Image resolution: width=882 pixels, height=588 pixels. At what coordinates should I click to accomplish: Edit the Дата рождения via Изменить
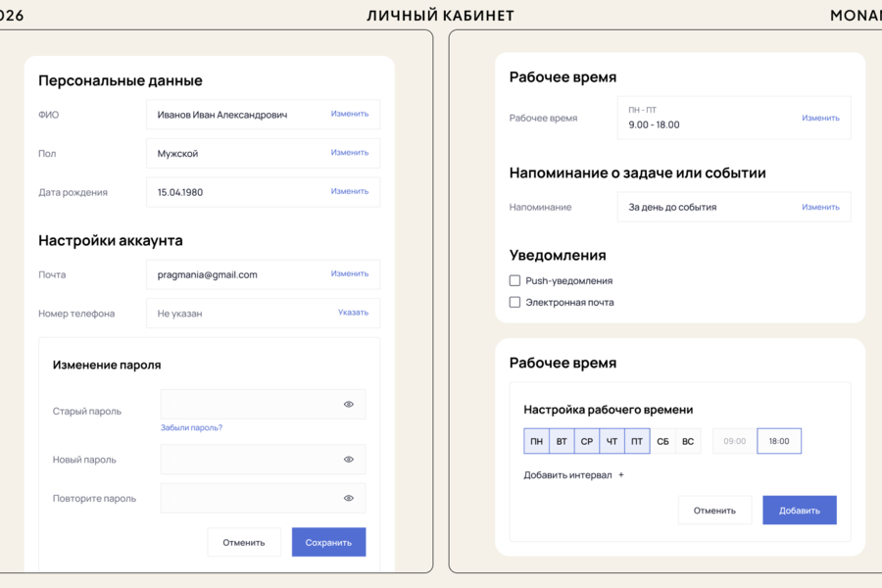point(349,191)
